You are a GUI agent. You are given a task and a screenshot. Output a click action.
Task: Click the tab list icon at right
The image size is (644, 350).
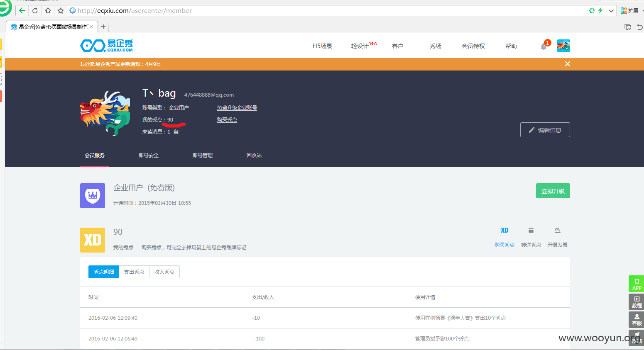[628, 27]
